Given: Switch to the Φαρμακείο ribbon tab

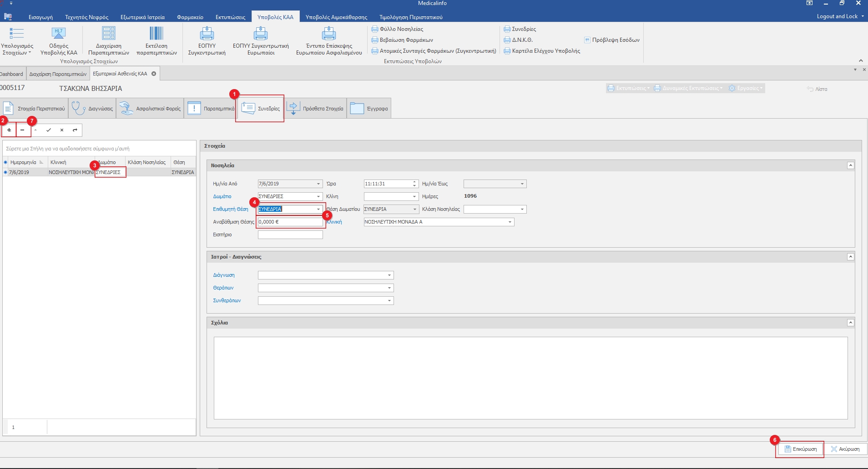Looking at the screenshot, I should 190,17.
